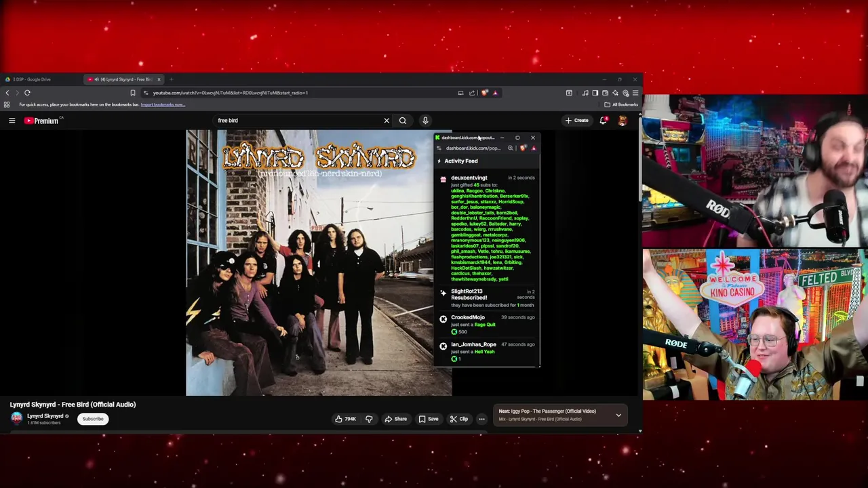Click Brave Shields lion icon in YouTube address bar
The image size is (868, 488).
[484, 93]
